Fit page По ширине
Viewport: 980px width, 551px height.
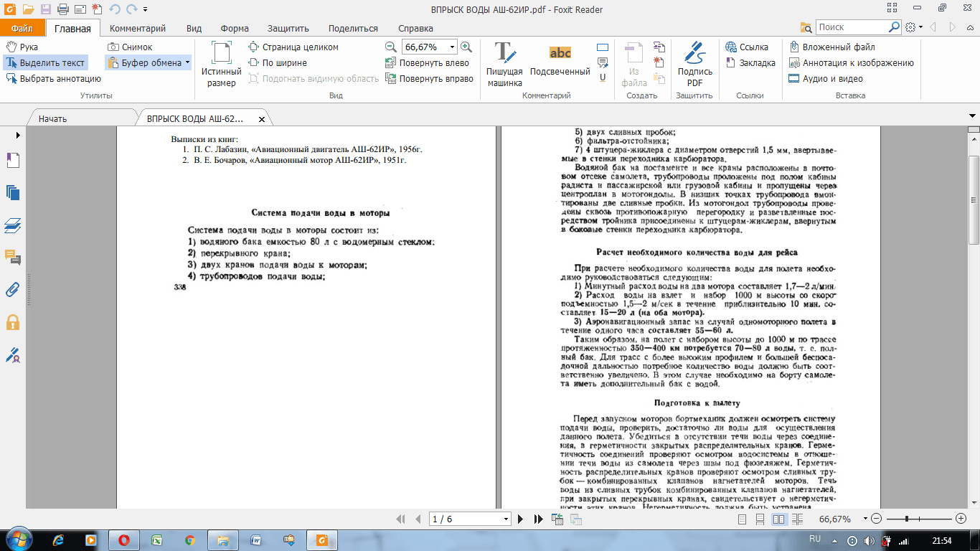(x=278, y=62)
